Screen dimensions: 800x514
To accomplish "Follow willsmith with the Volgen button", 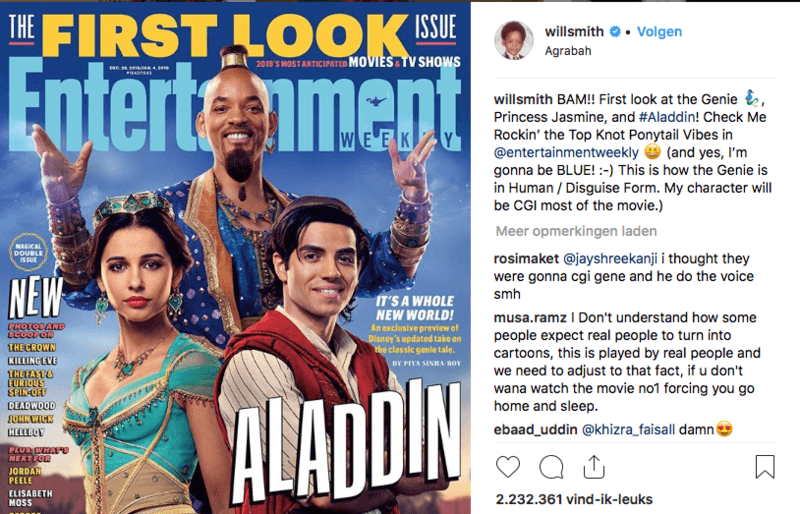I will (x=659, y=32).
